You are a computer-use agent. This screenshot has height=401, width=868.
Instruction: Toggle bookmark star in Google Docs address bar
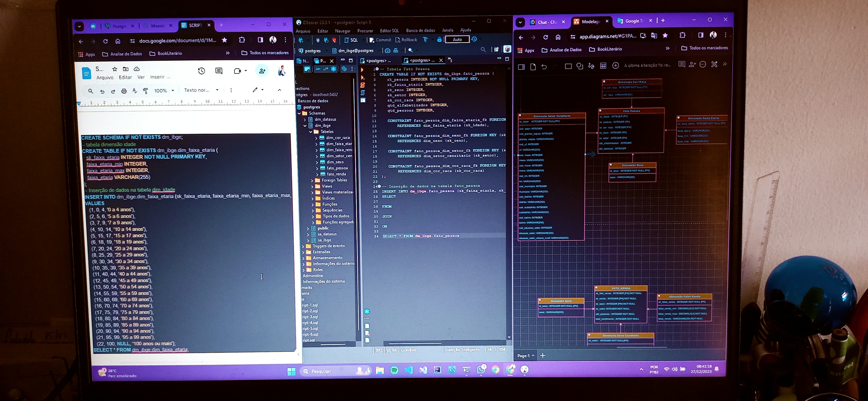pyautogui.click(x=224, y=40)
